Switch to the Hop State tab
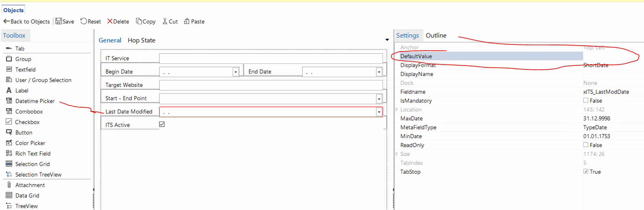This screenshot has width=644, height=210. pos(141,40)
